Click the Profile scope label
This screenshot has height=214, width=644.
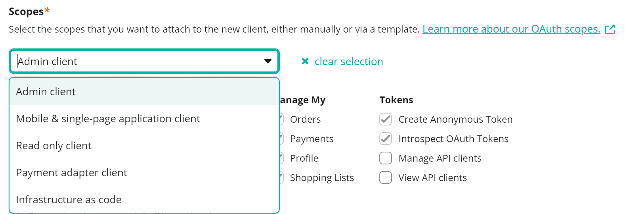304,158
